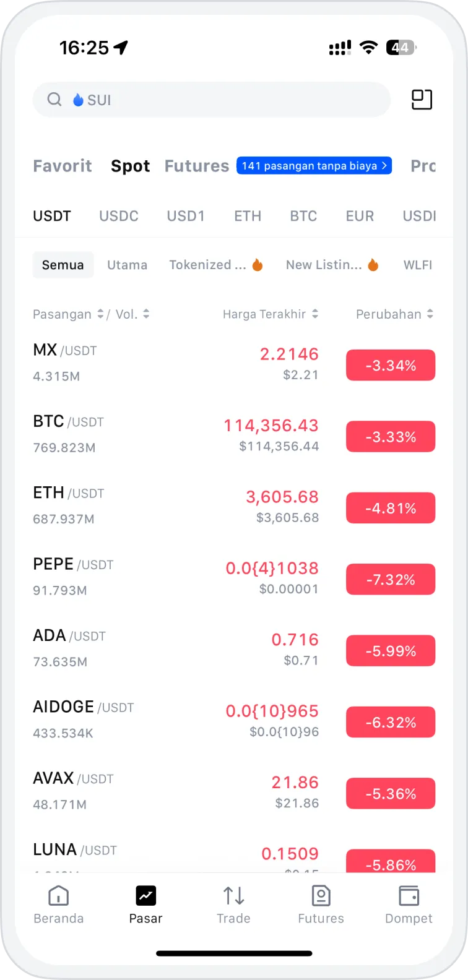The image size is (468, 980).
Task: Open the Trade arrows icon
Action: tap(233, 896)
